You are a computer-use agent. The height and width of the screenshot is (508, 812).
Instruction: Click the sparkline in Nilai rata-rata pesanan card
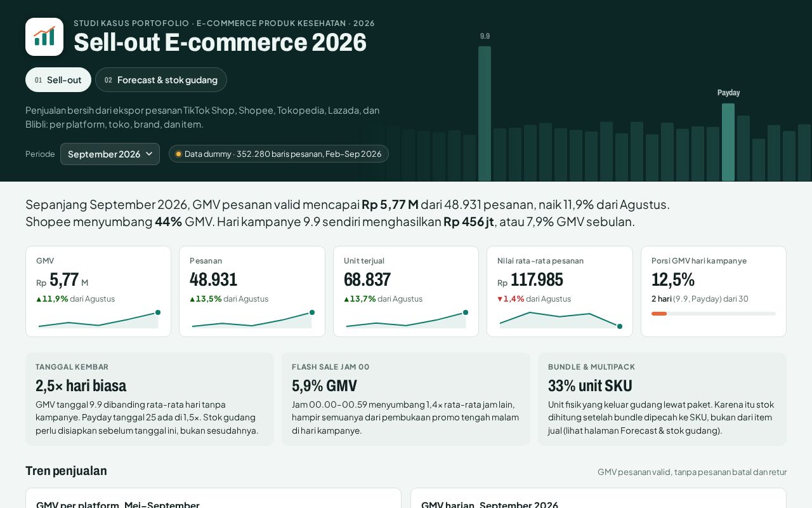pyautogui.click(x=560, y=319)
